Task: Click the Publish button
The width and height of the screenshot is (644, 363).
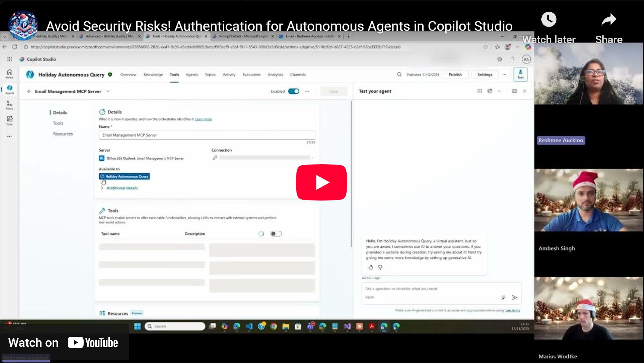Action: click(x=455, y=75)
